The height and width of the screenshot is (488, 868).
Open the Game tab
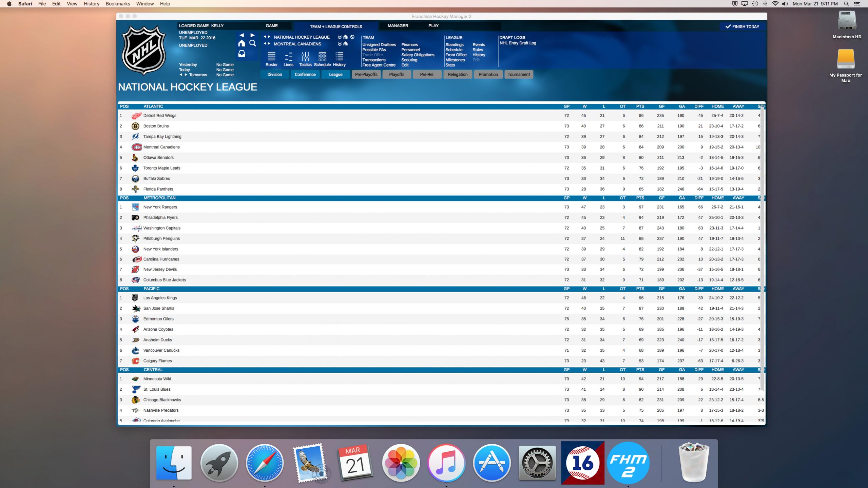[271, 26]
